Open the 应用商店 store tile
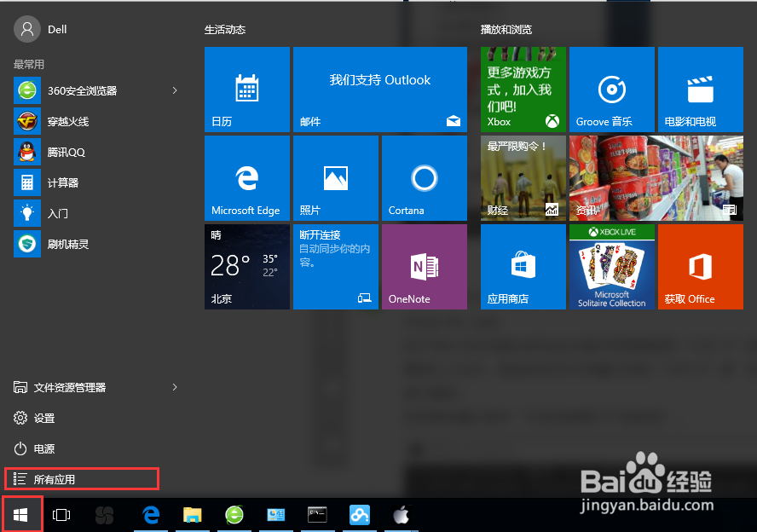The height and width of the screenshot is (532, 757). coord(523,267)
